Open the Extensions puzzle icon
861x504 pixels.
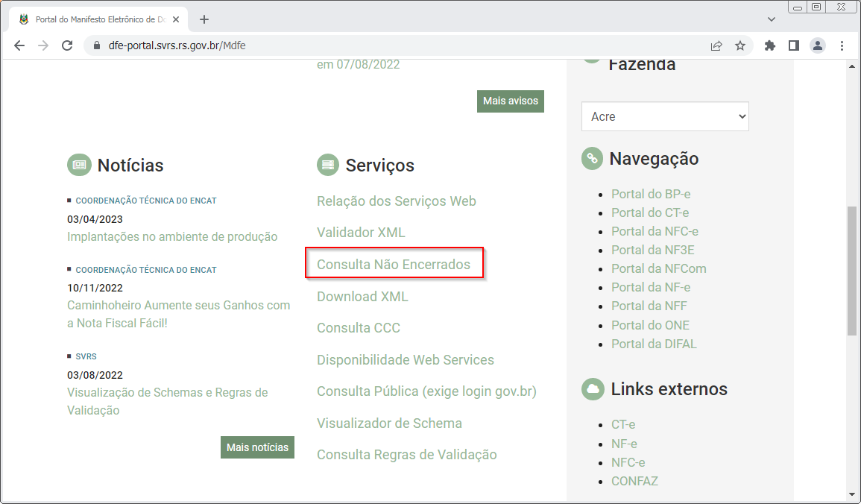(x=770, y=45)
